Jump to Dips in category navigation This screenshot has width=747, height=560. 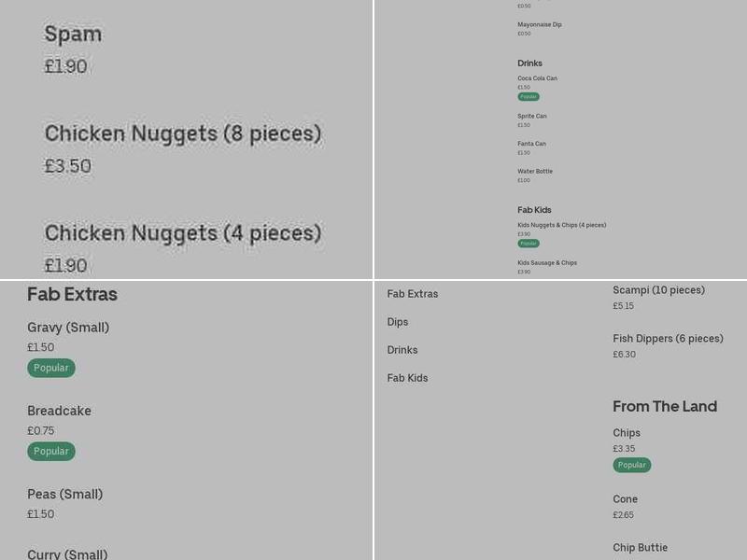tap(398, 322)
